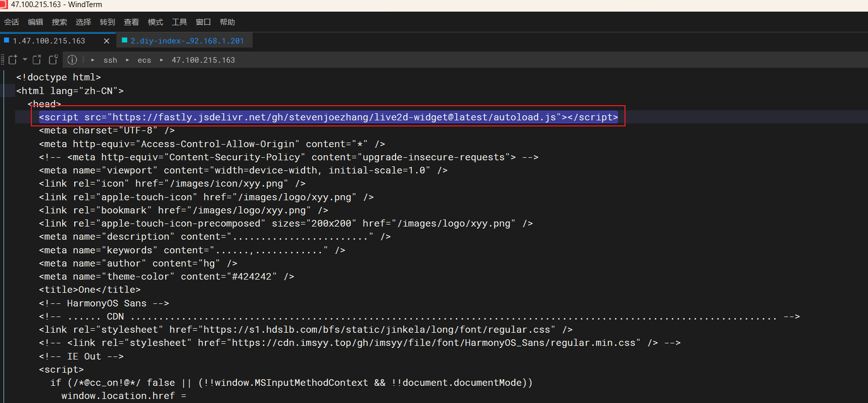
Task: Click 47.100.215.163 breadcrumb segment
Action: (x=203, y=60)
